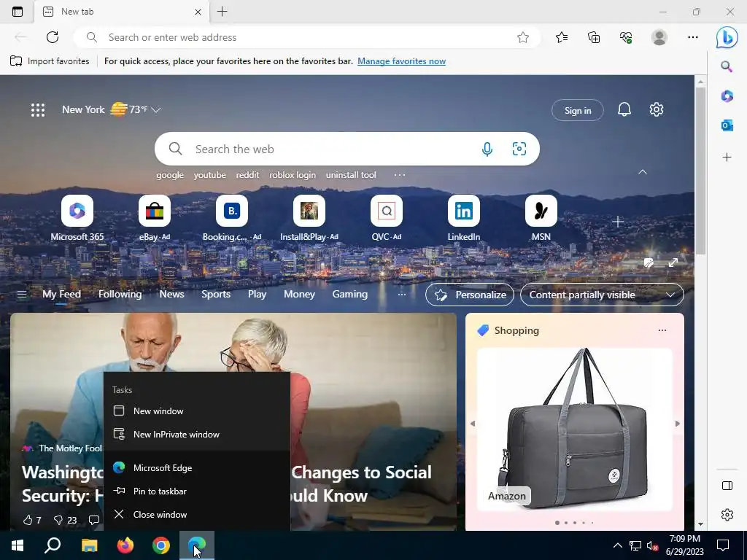The image size is (747, 560).
Task: Collapse quick links with up chevron
Action: (643, 172)
